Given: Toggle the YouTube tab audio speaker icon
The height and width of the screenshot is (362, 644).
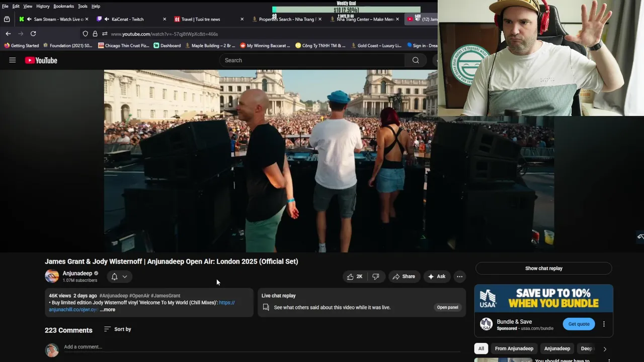Looking at the screenshot, I should [x=418, y=19].
